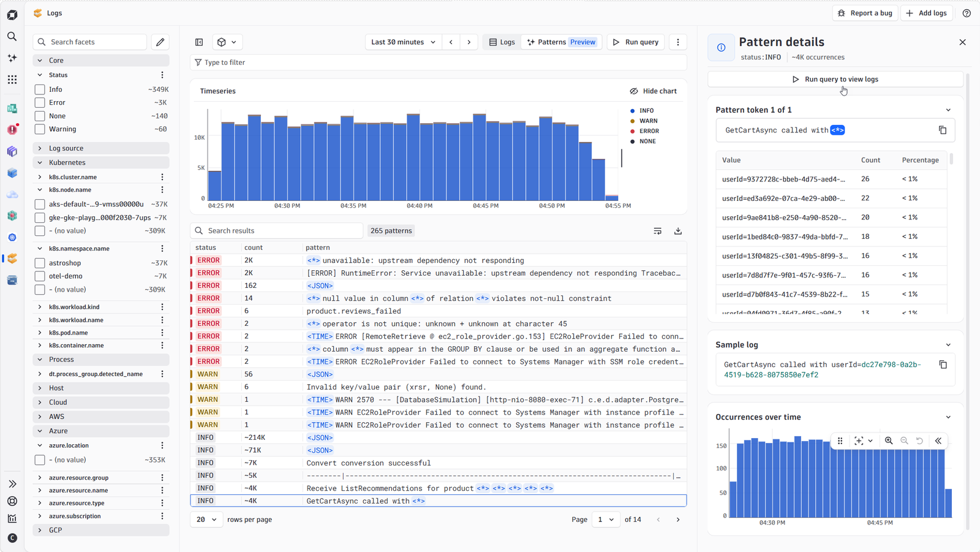Open Status facet options menu
The image size is (980, 552).
162,75
